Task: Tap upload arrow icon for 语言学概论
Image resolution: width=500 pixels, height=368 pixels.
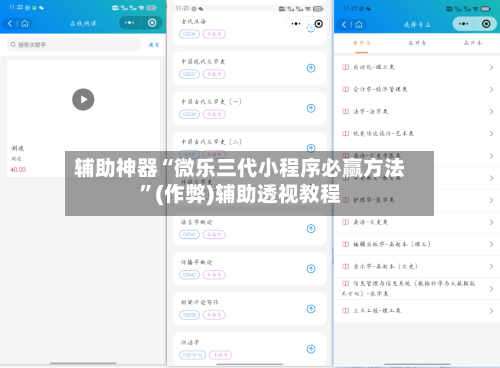Action: (x=311, y=229)
